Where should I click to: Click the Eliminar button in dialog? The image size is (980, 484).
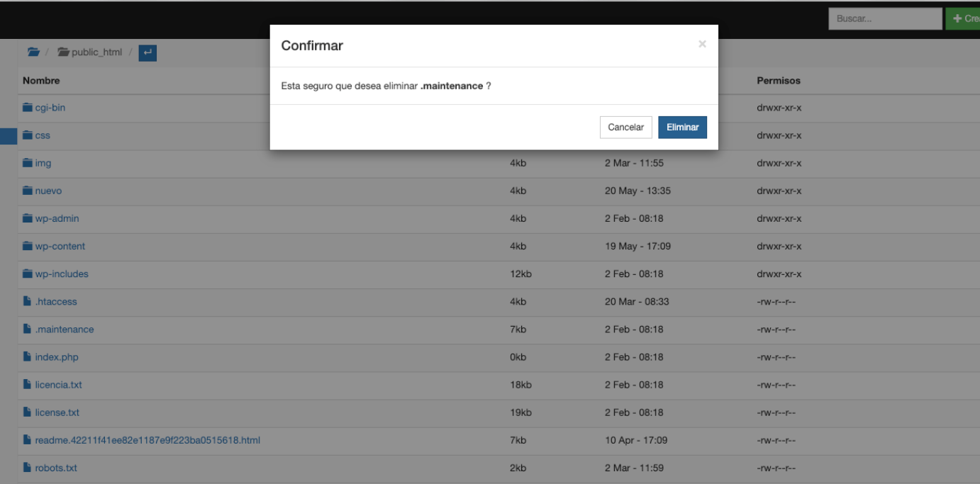tap(682, 128)
